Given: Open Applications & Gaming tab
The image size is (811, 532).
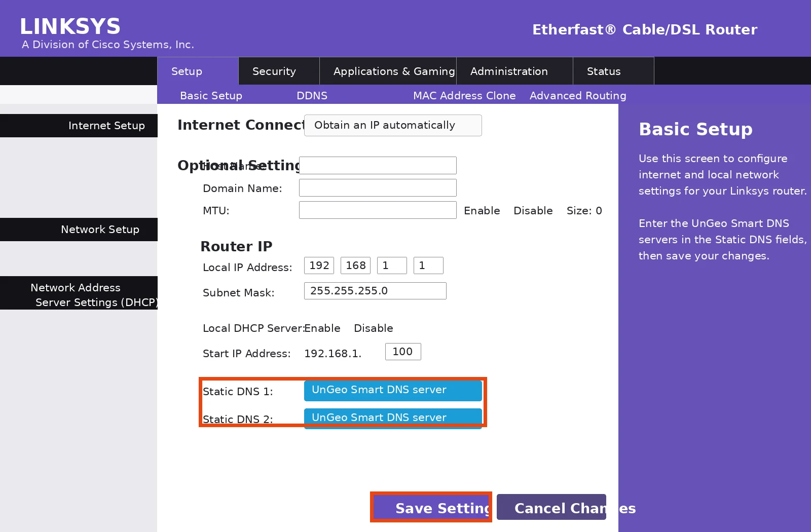Looking at the screenshot, I should point(388,71).
